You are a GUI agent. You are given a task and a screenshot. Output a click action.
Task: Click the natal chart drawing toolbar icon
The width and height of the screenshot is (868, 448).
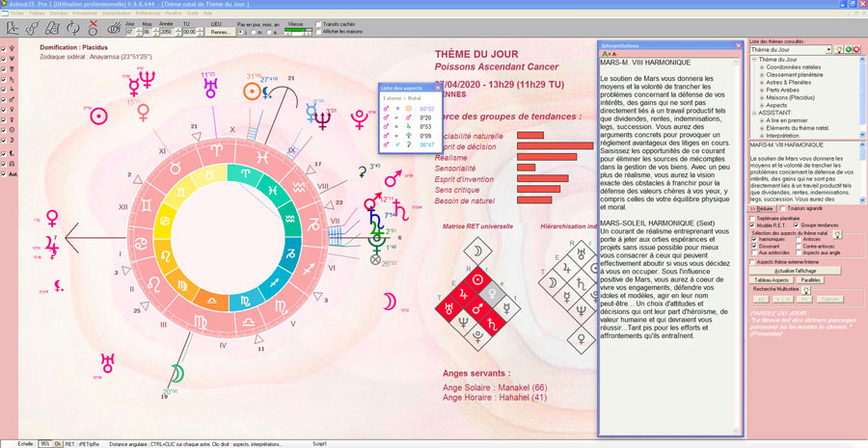click(x=14, y=28)
